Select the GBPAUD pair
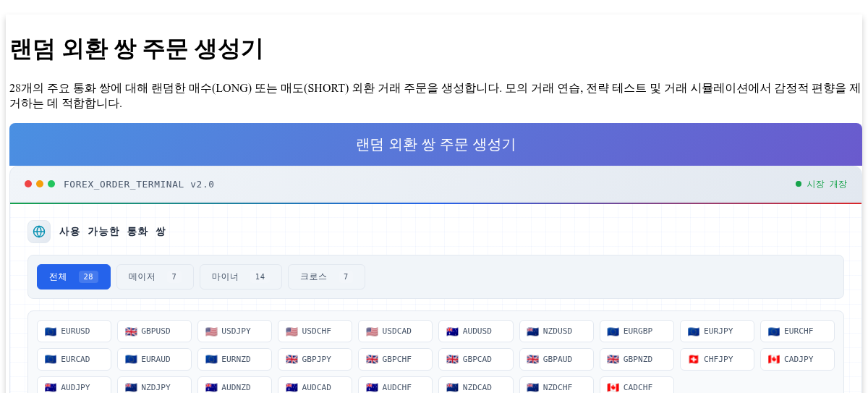The width and height of the screenshot is (868, 393). pos(556,360)
